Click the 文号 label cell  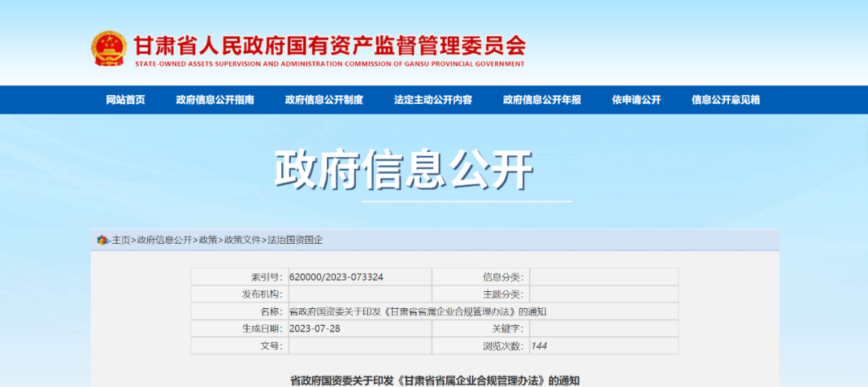(240, 346)
